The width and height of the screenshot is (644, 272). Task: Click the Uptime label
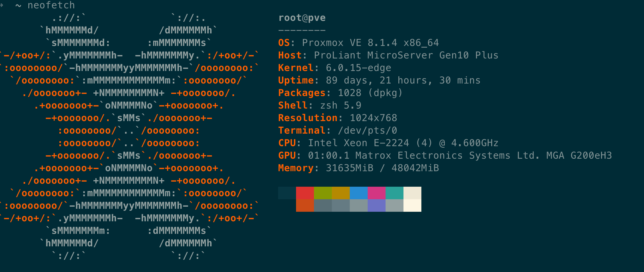[x=296, y=81]
